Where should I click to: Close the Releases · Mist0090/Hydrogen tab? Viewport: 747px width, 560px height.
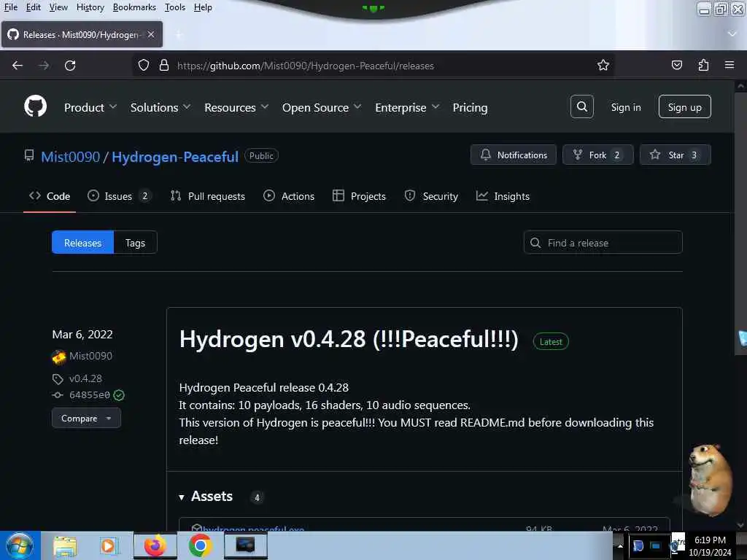pos(151,34)
